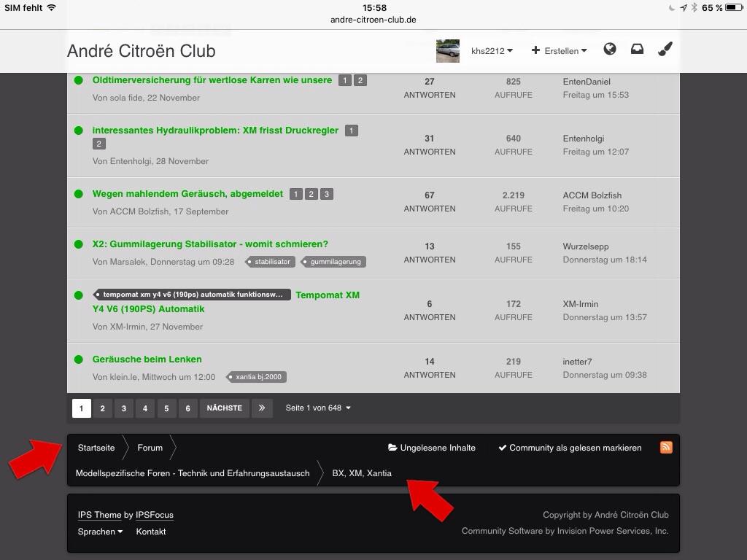This screenshot has height=560, width=747.
Task: Open Ungelesene Inhalte
Action: point(432,448)
